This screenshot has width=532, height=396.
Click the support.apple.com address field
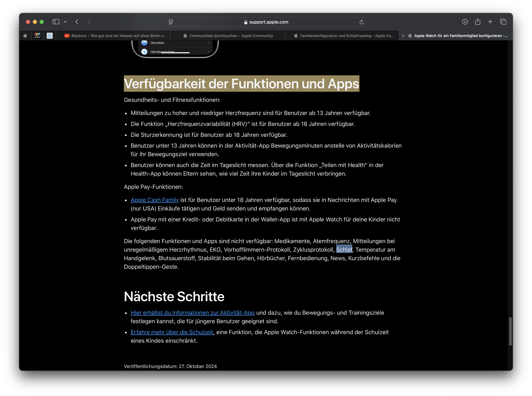tap(268, 22)
